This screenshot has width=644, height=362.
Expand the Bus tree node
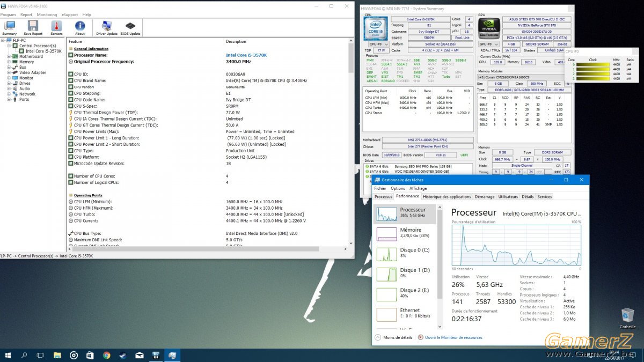[9, 67]
